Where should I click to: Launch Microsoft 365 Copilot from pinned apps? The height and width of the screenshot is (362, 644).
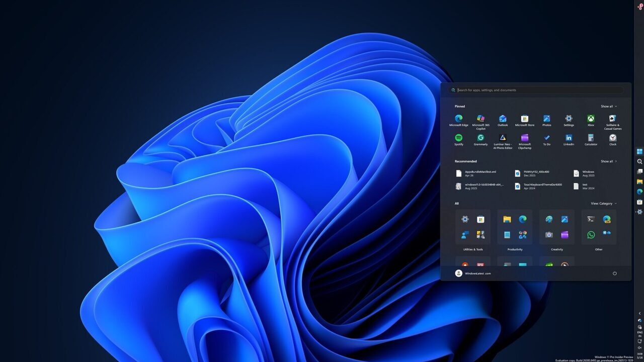pyautogui.click(x=480, y=122)
